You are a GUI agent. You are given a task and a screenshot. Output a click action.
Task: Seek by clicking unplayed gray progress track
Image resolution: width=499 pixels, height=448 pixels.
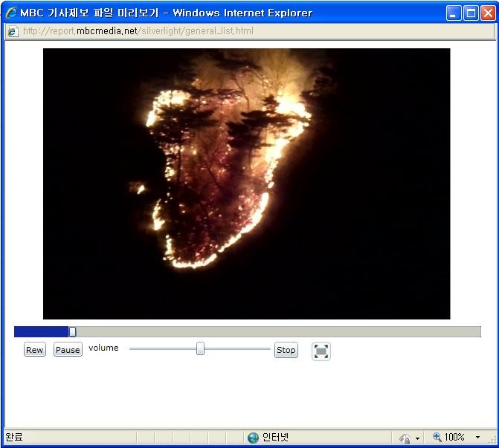[278, 331]
